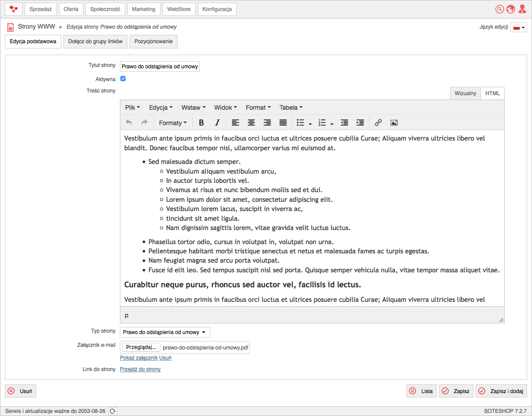This screenshot has height=416, width=532.
Task: Click the Przeglądaj... file button
Action: [x=141, y=347]
